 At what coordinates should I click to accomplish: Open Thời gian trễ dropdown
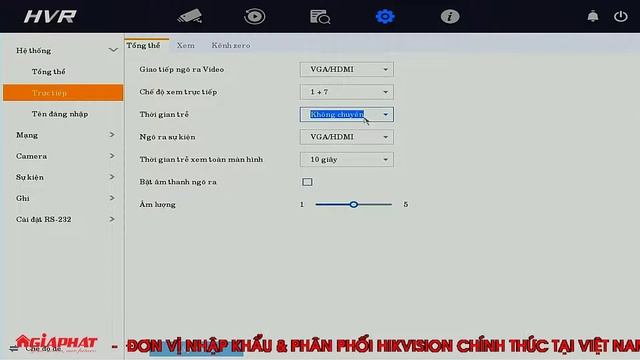(347, 114)
